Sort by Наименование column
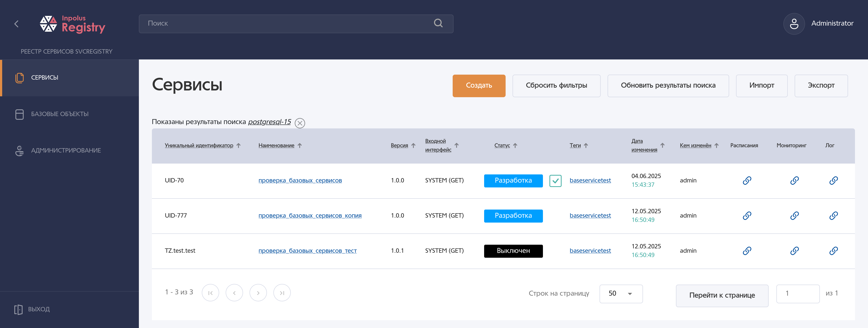 (x=280, y=146)
